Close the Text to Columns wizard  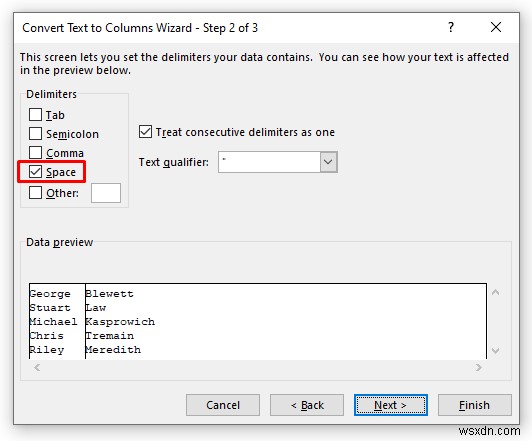pos(496,27)
